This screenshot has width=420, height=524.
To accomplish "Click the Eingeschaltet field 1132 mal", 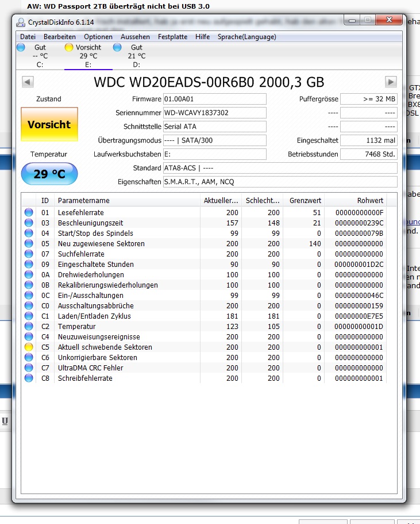I will click(x=369, y=140).
